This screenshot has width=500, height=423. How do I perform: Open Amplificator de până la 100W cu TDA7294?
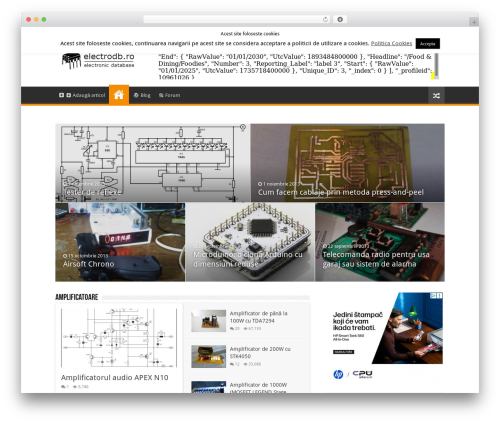(x=258, y=317)
